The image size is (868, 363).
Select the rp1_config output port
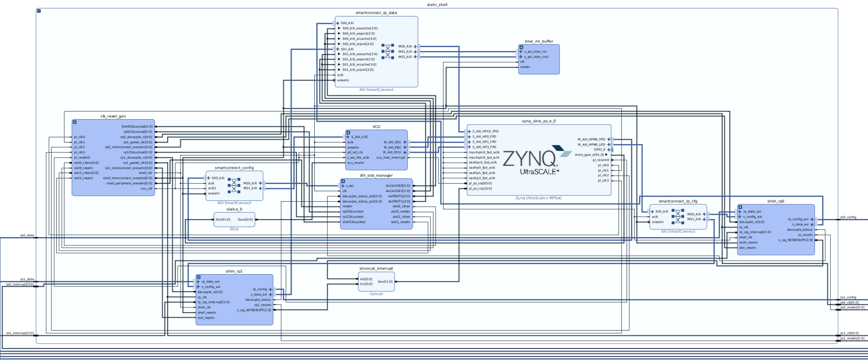(848, 297)
